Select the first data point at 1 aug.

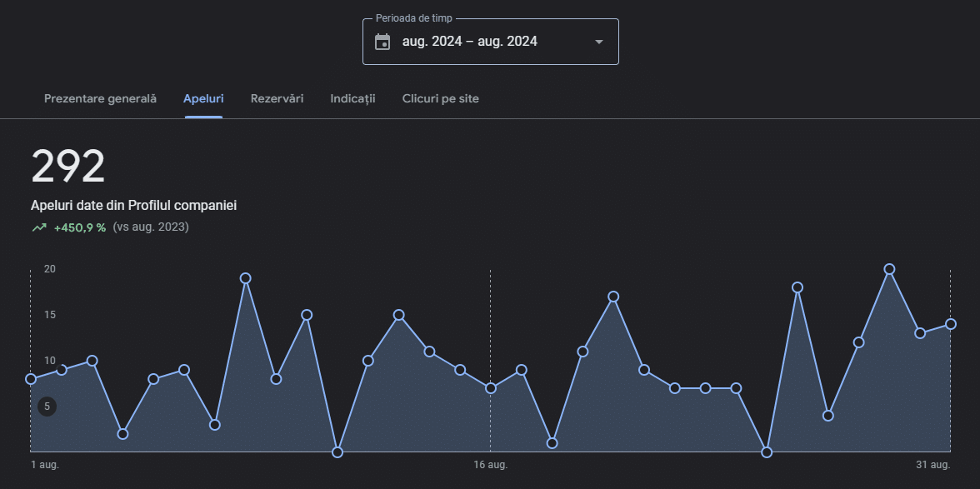click(x=31, y=379)
